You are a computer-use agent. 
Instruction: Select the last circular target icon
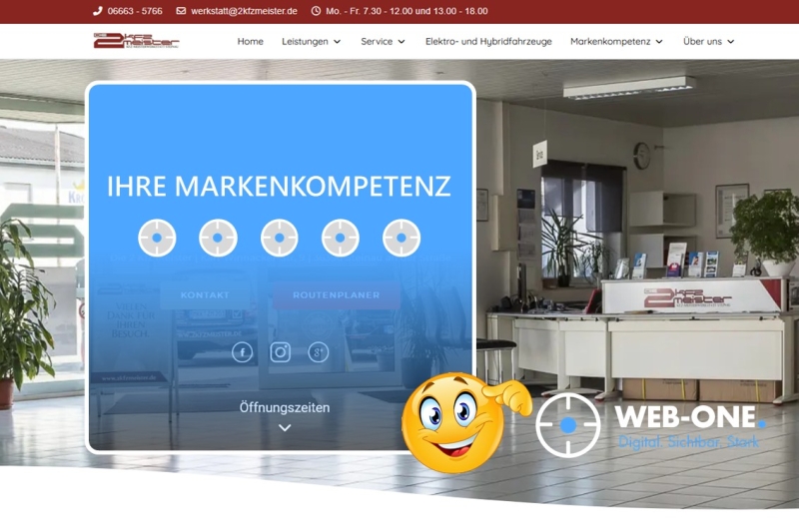[401, 238]
